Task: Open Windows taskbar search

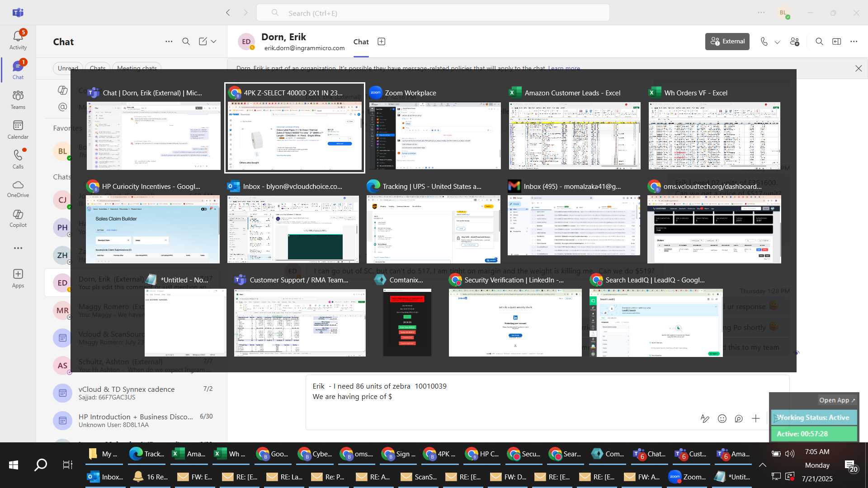Action: (x=41, y=465)
